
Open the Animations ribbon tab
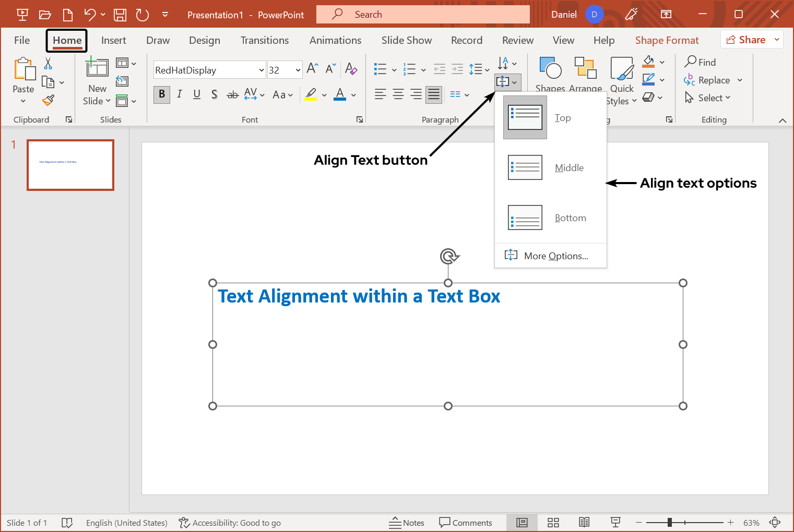335,40
